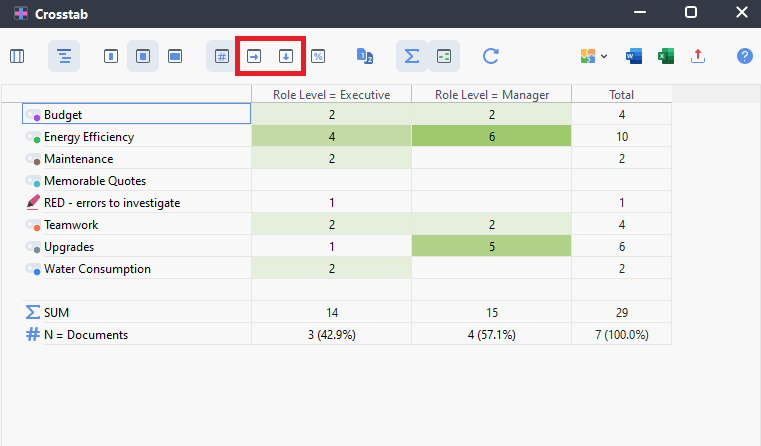The height and width of the screenshot is (446, 761).
Task: Click the green Energy Efficiency code icon
Action: (x=33, y=137)
